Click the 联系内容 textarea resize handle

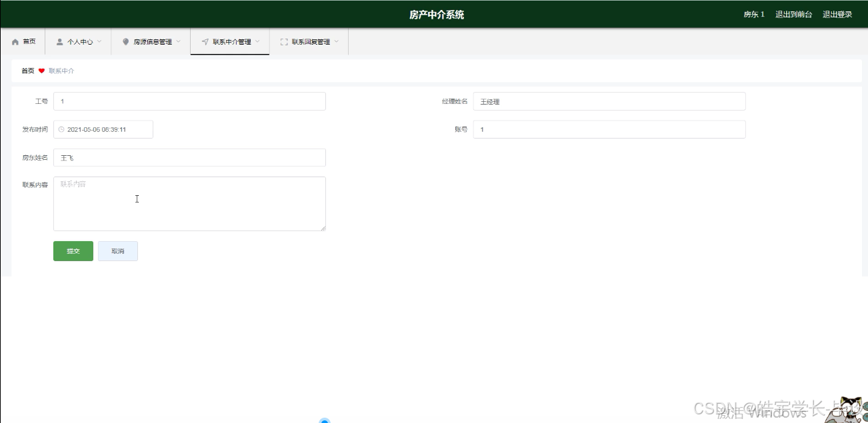(x=323, y=228)
